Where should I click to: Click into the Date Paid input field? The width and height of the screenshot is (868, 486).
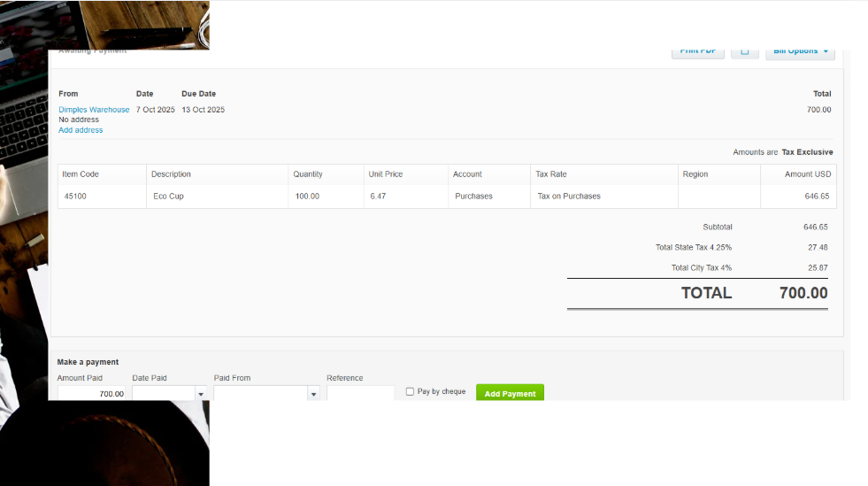tap(164, 393)
